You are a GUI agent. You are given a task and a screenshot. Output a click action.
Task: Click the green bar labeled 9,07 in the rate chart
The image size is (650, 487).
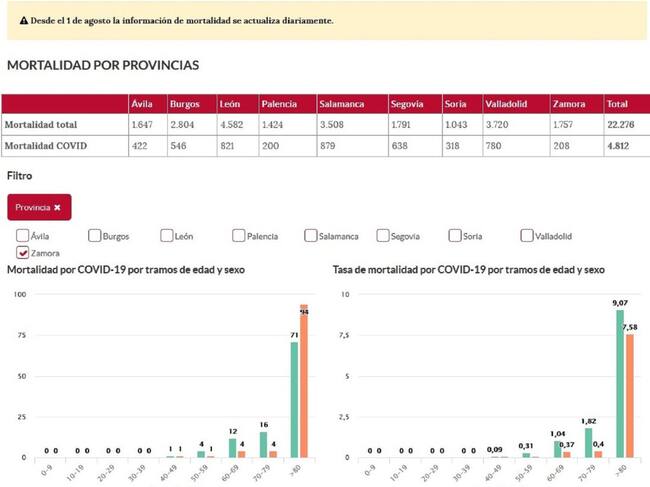[617, 383]
